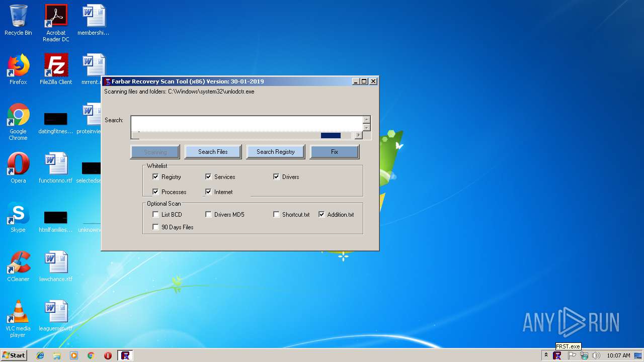
Task: Click the Search box scroll-up arrow
Action: (367, 120)
